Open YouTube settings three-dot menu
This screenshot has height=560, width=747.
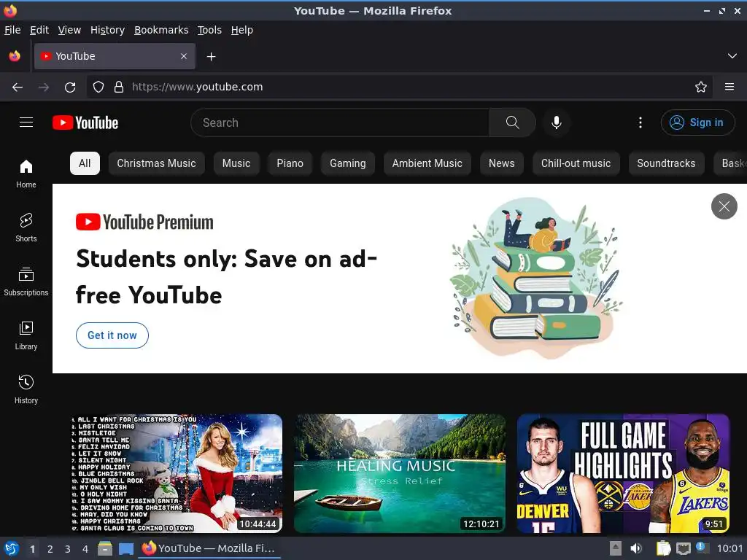coord(640,122)
